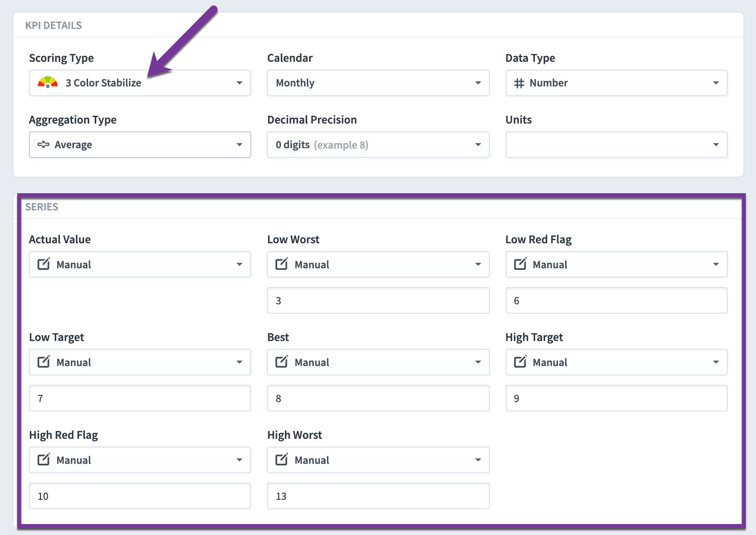Open the Data Type dropdown

click(616, 83)
